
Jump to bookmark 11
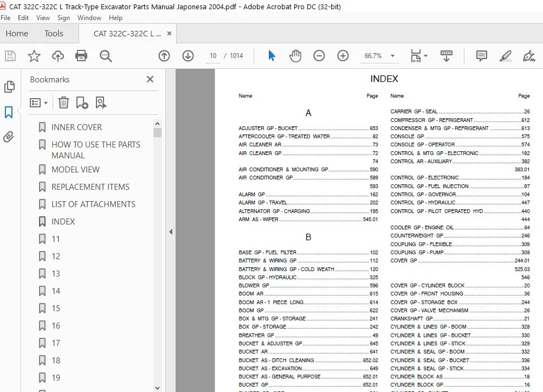coord(55,239)
